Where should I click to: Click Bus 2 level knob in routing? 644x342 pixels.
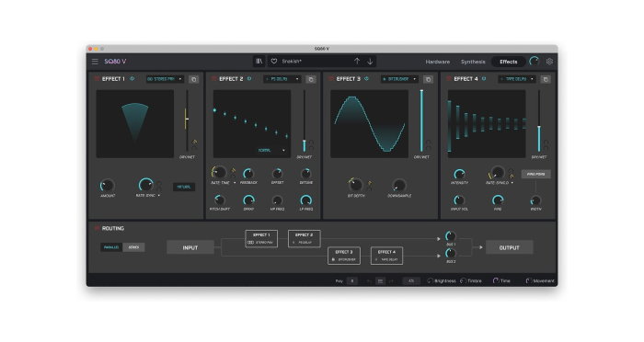pos(451,254)
